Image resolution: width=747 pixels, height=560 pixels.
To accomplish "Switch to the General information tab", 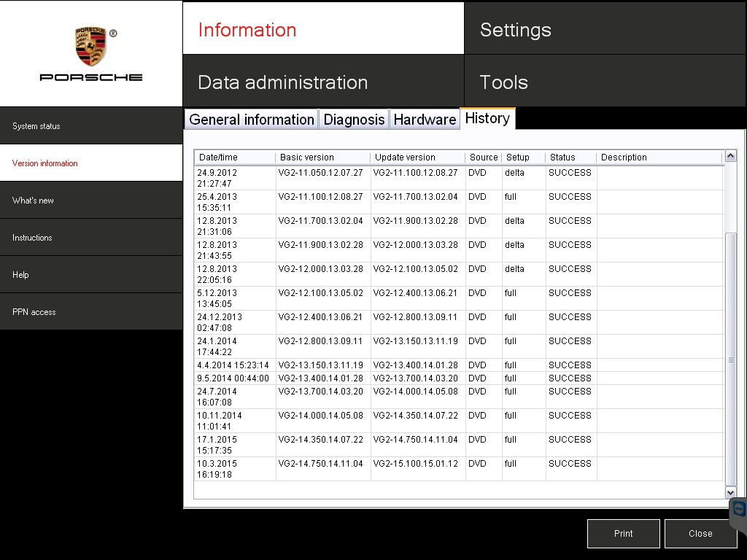I will 251,120.
